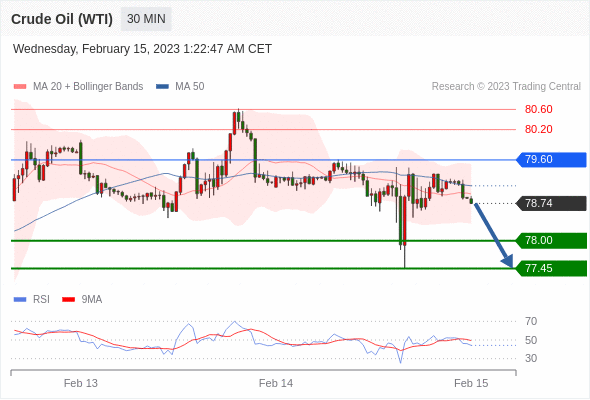Viewport: 590px width, 400px height.
Task: Click the RSI 30 axis label
Action: pyautogui.click(x=531, y=358)
